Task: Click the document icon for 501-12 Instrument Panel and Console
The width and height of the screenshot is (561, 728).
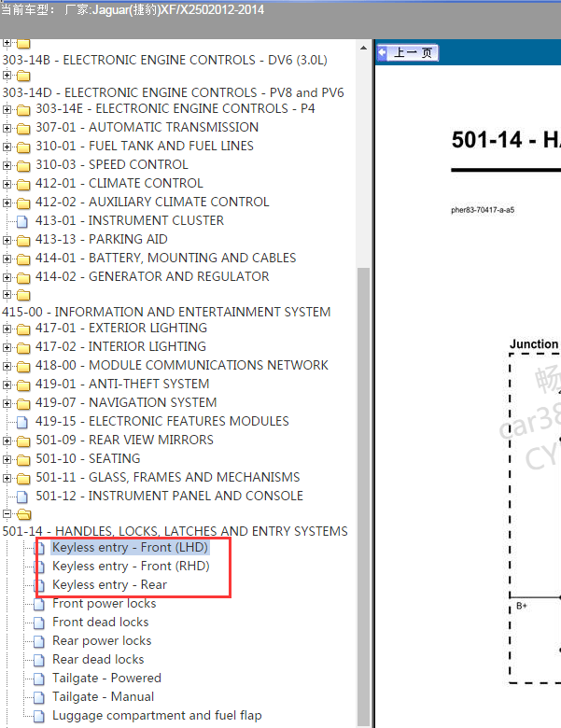Action: tap(21, 497)
